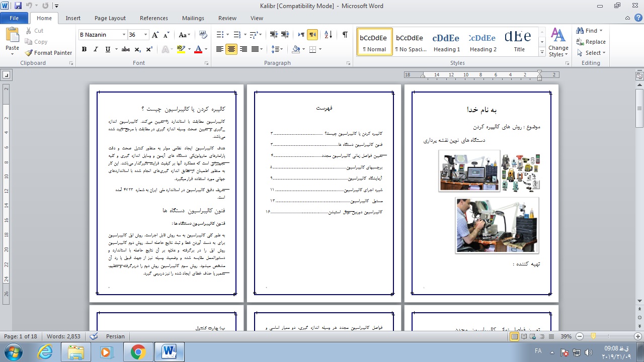Image resolution: width=644 pixels, height=362 pixels.
Task: Sort the selected text alphabetically
Action: tap(328, 35)
